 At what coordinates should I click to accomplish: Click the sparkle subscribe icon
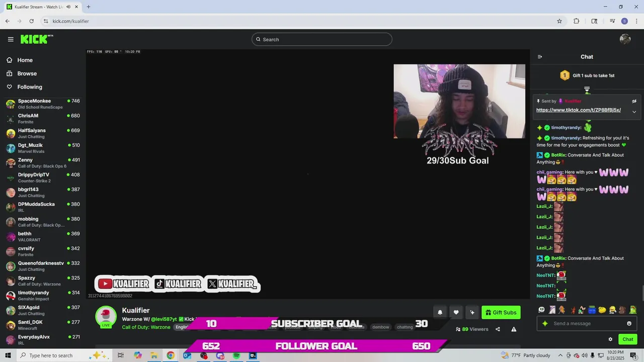tap(472, 312)
